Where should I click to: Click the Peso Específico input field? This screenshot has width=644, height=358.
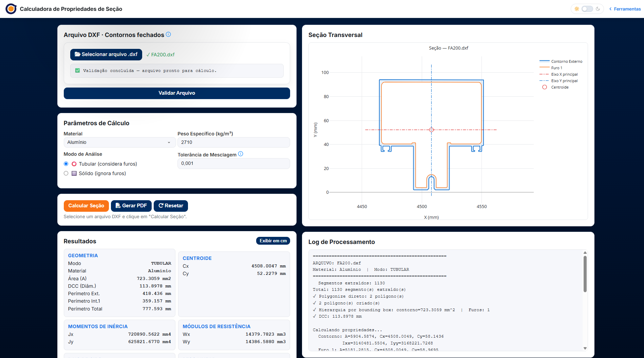point(234,142)
